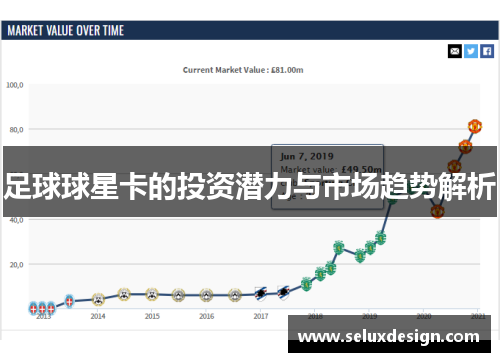Screen dimensions: 500x362
Task: Select the Sporting marker at the 2018 peak
Action: tap(339, 247)
